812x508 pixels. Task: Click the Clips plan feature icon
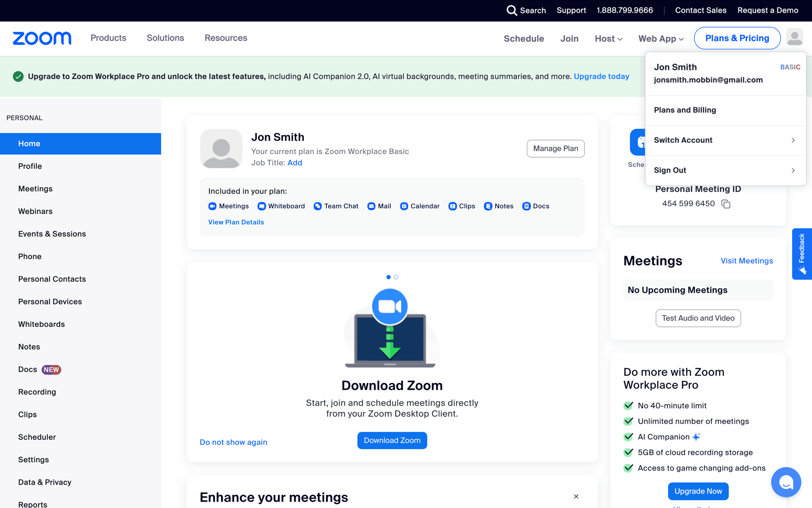[453, 206]
